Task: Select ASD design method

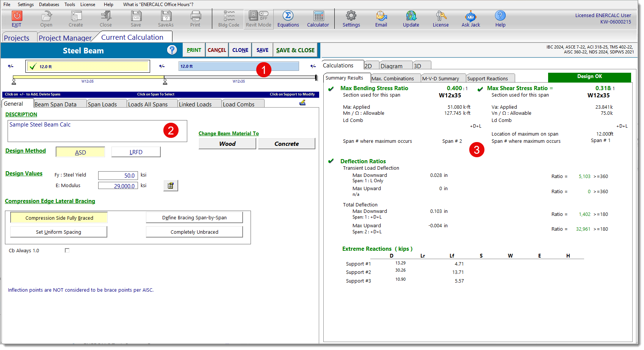Action: pyautogui.click(x=80, y=152)
